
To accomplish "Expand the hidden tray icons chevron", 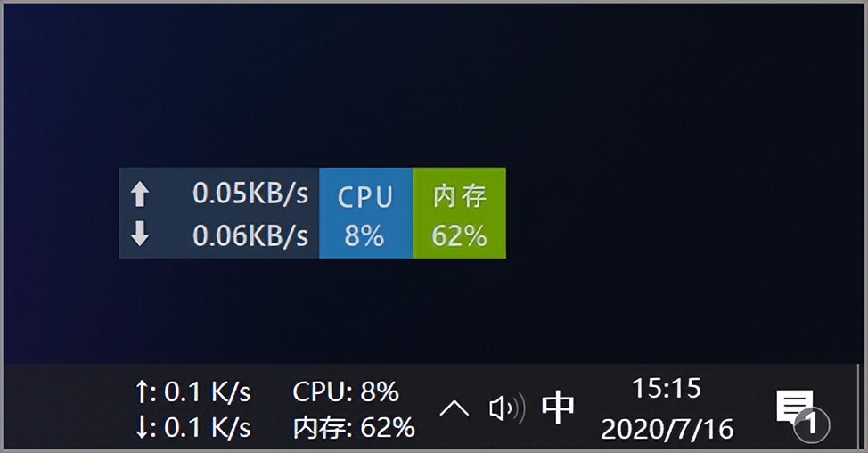I will pos(454,408).
